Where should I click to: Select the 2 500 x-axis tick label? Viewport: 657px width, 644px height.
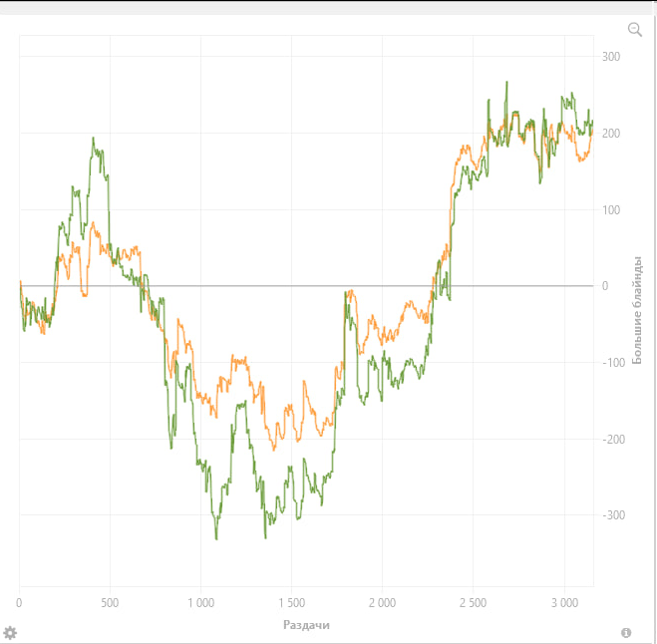point(473,603)
